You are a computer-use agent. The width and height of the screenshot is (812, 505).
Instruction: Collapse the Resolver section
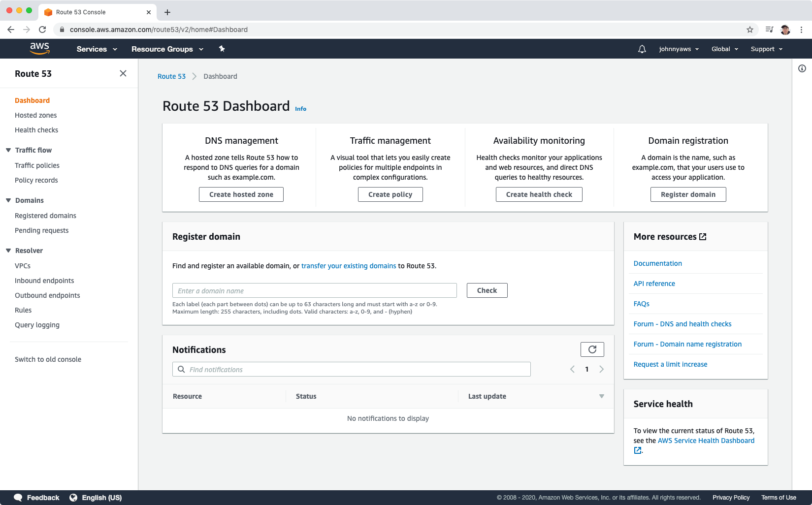8,251
